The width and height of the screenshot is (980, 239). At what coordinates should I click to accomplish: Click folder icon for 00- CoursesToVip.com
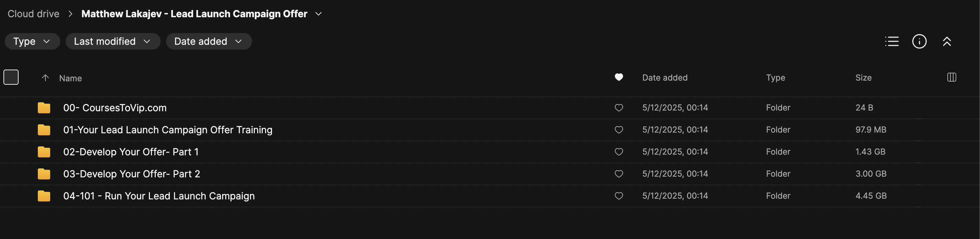[x=44, y=108]
